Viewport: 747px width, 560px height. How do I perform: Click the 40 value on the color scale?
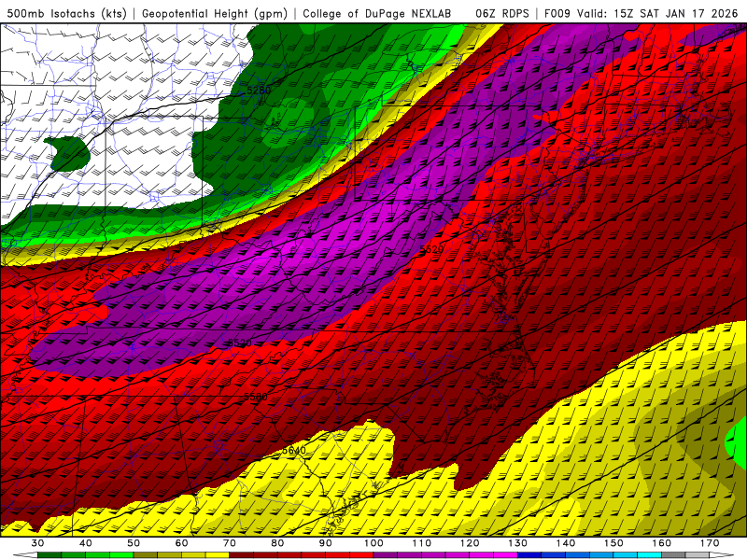point(85,543)
